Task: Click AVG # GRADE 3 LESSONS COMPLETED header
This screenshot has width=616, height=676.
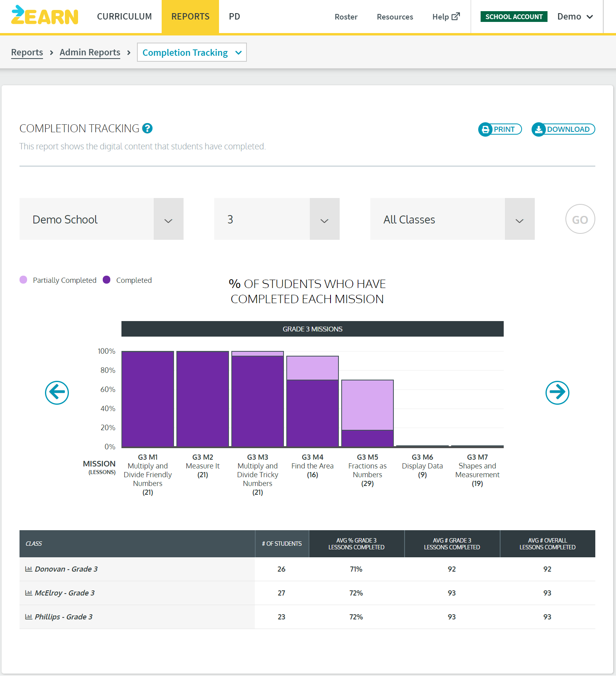Action: (x=452, y=543)
